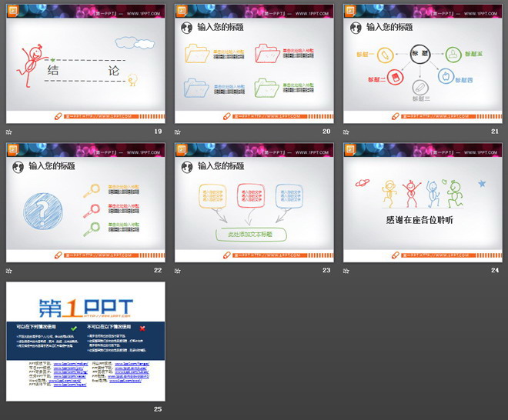
Task: Click the blue cloud doodle in slide 19
Action: [x=135, y=43]
